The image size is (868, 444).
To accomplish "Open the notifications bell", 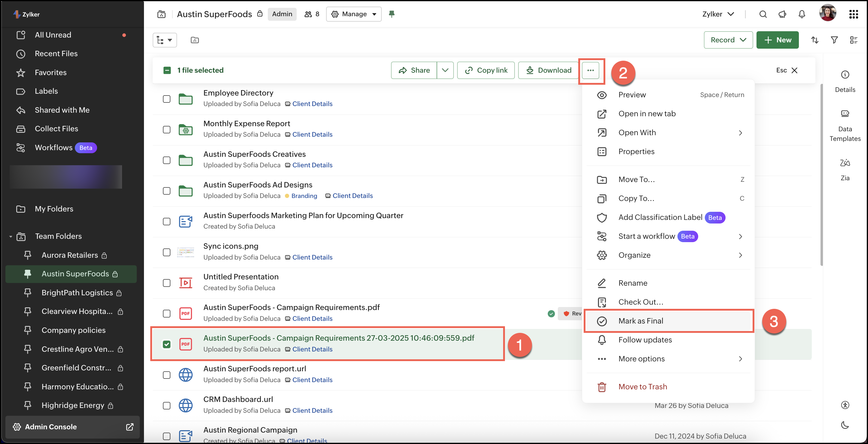I will [x=802, y=14].
